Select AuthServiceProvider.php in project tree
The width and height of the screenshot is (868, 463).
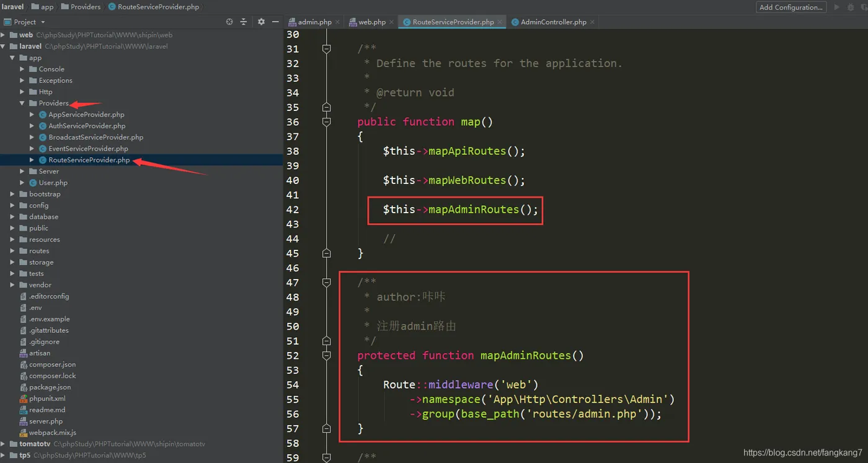[x=87, y=126]
